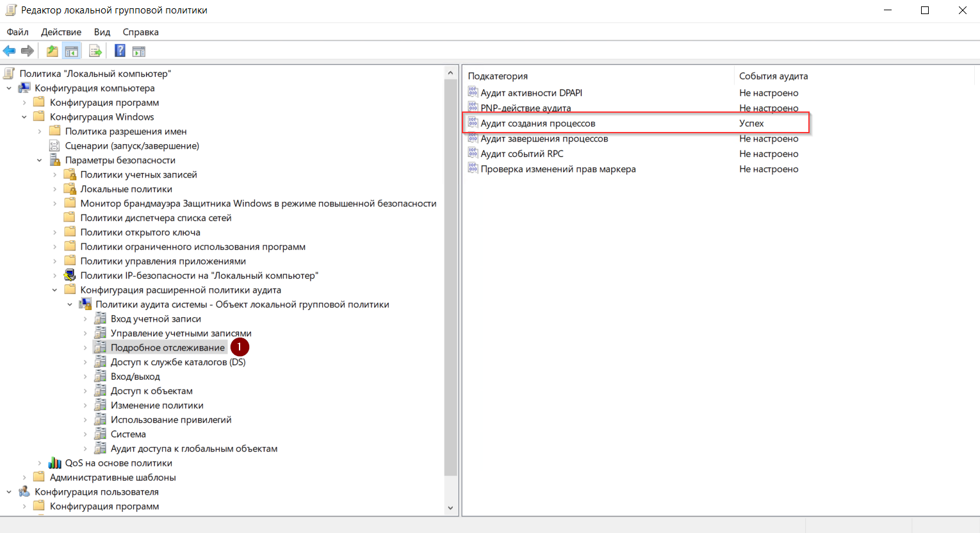Toggle the Show/Hide Console Tree button

pyautogui.click(x=72, y=51)
